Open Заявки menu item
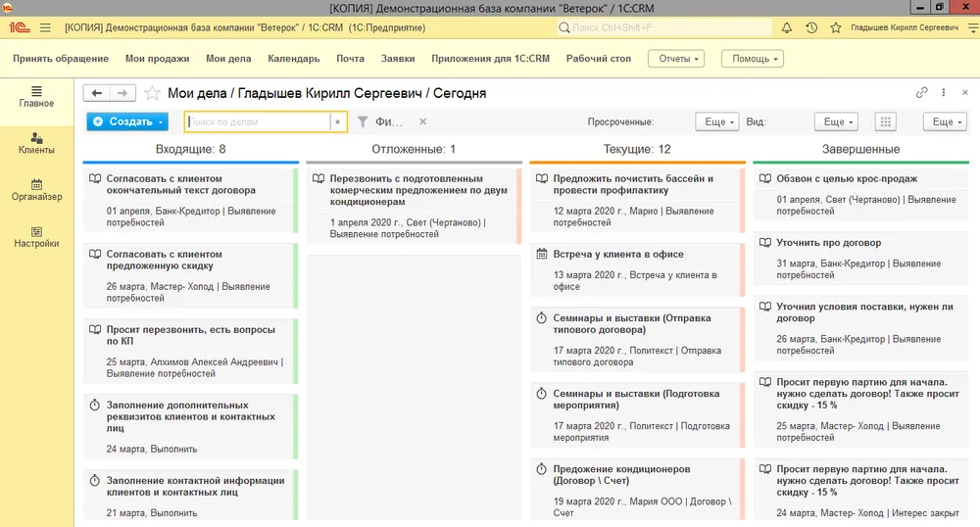This screenshot has width=980, height=527. click(398, 59)
